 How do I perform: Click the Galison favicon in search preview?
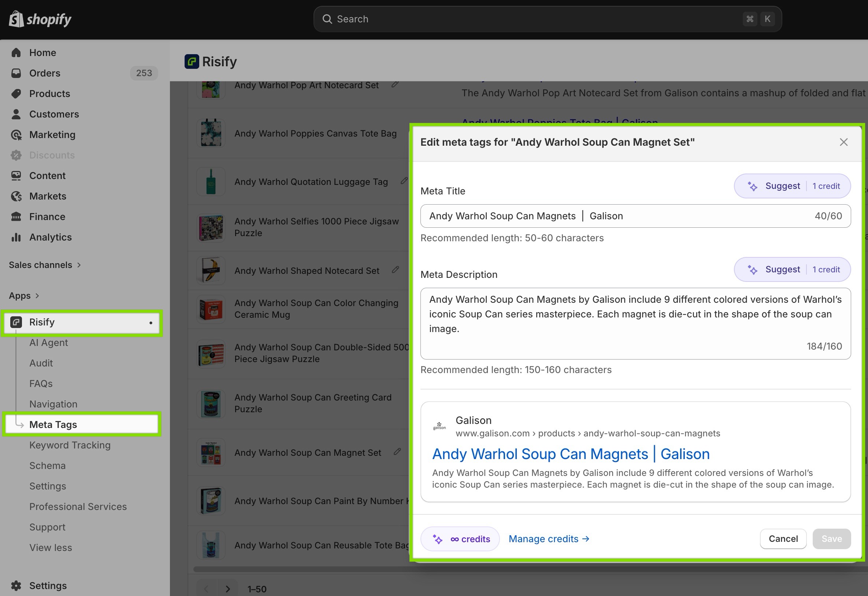click(x=439, y=426)
